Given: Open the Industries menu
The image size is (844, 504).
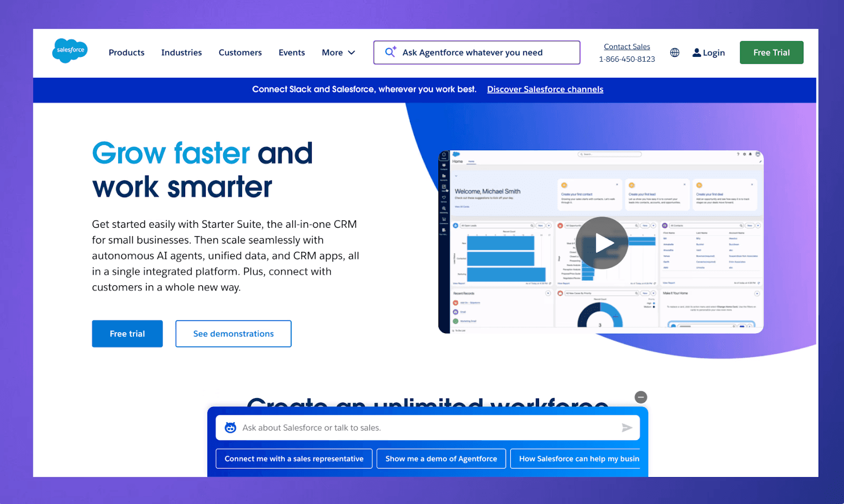Looking at the screenshot, I should (181, 52).
